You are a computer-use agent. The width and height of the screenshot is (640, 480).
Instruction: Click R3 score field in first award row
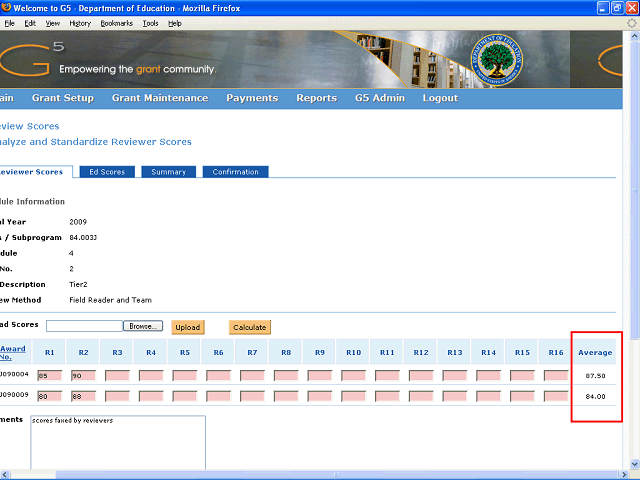(117, 376)
